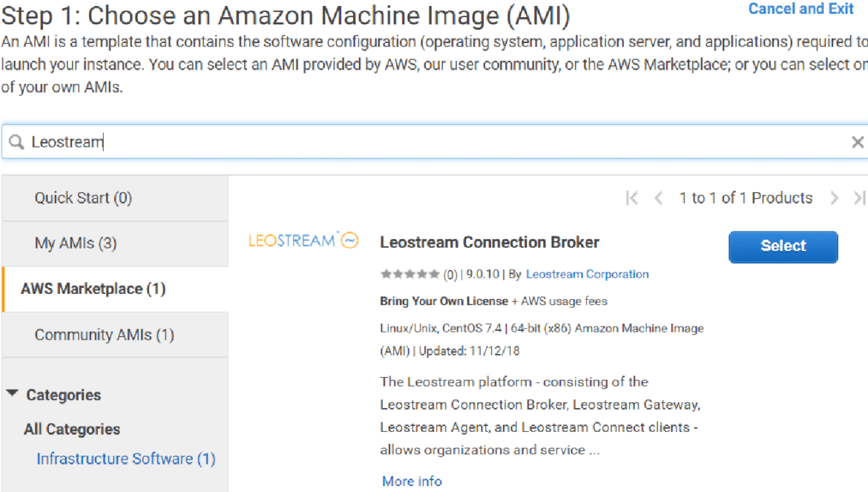This screenshot has height=492, width=868.
Task: Open More info for Leostream
Action: pos(412,481)
